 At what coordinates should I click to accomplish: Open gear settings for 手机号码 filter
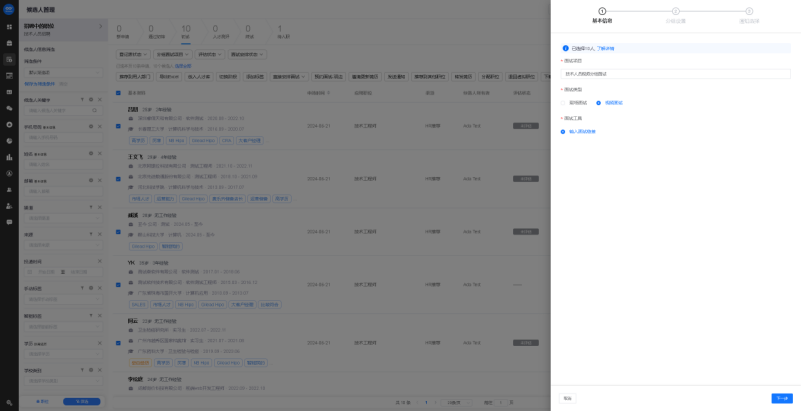[91, 127]
